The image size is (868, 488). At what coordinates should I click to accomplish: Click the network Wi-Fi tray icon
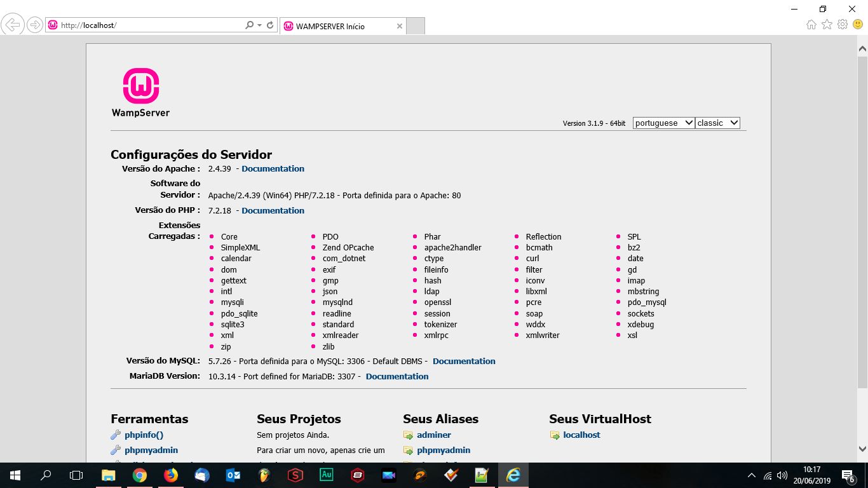pos(768,475)
